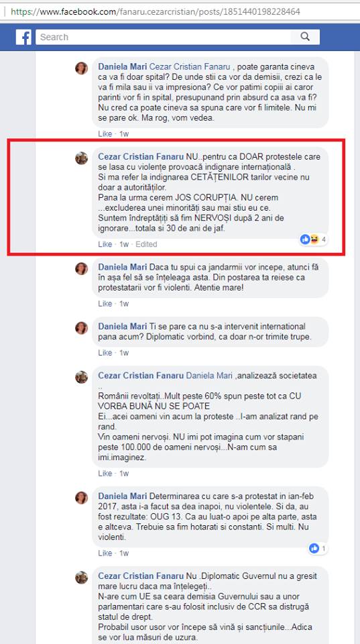The width and height of the screenshot is (360, 644).
Task: Open timestamp 1w under Diplomatic vorbind comment
Action: point(124,353)
